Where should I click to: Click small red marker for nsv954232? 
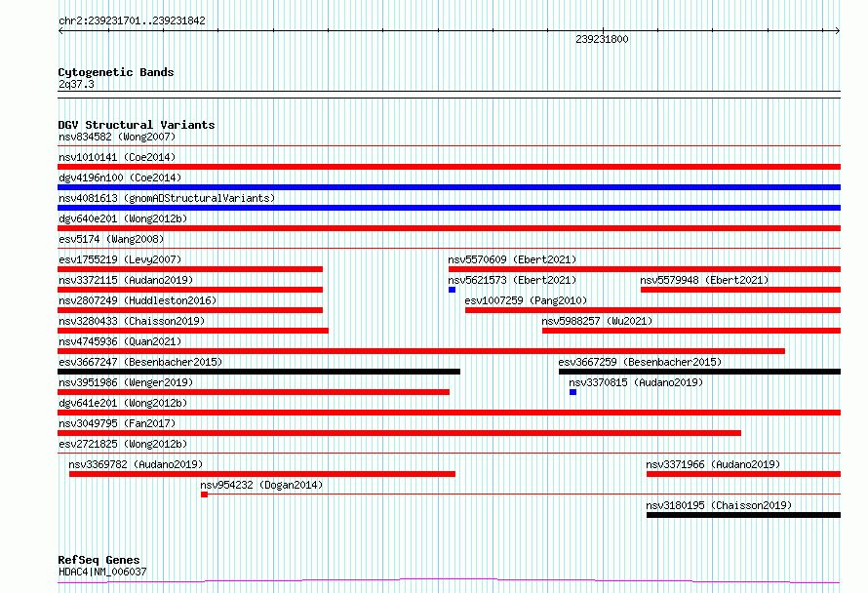[204, 494]
